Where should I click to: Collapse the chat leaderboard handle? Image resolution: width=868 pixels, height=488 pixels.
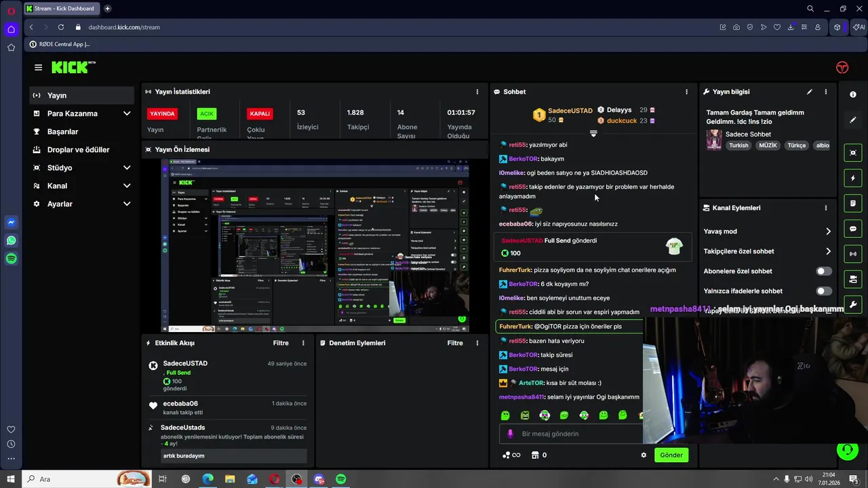pyautogui.click(x=593, y=134)
